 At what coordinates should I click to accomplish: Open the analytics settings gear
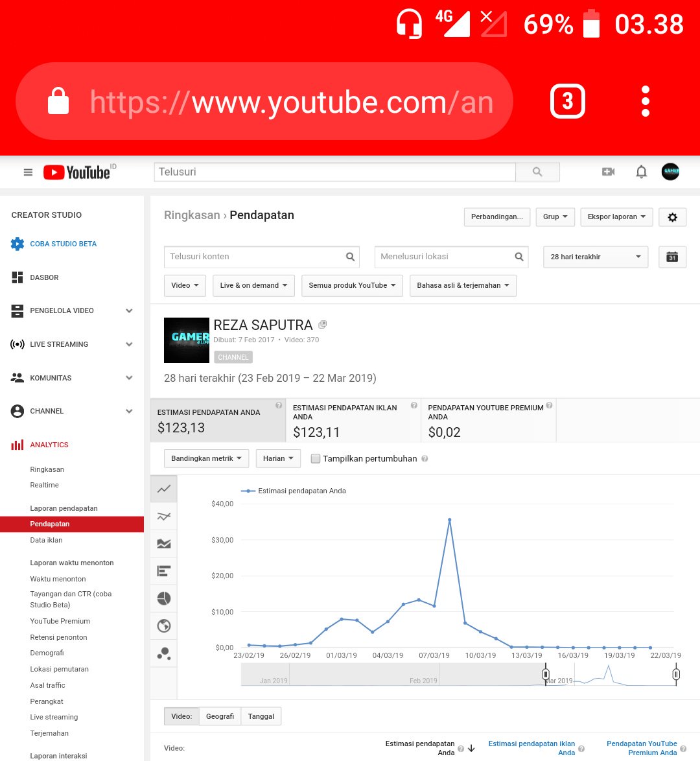click(x=672, y=217)
